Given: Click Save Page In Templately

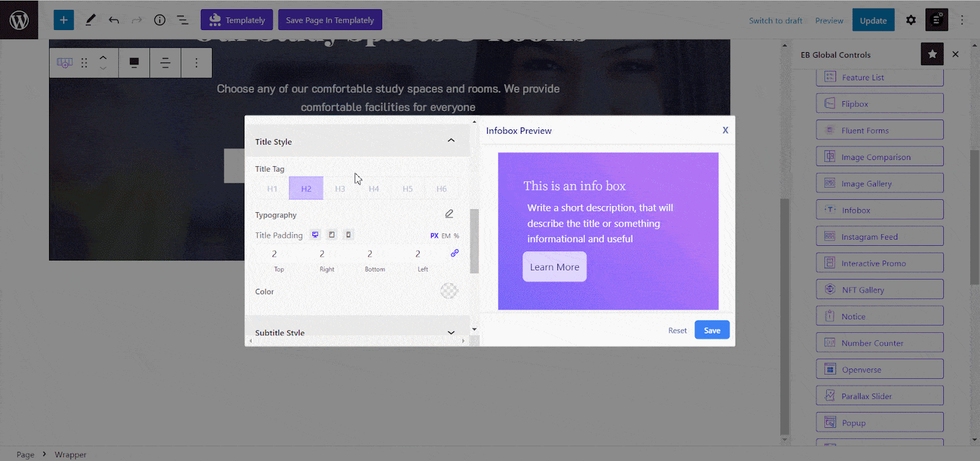Looking at the screenshot, I should coord(330,20).
